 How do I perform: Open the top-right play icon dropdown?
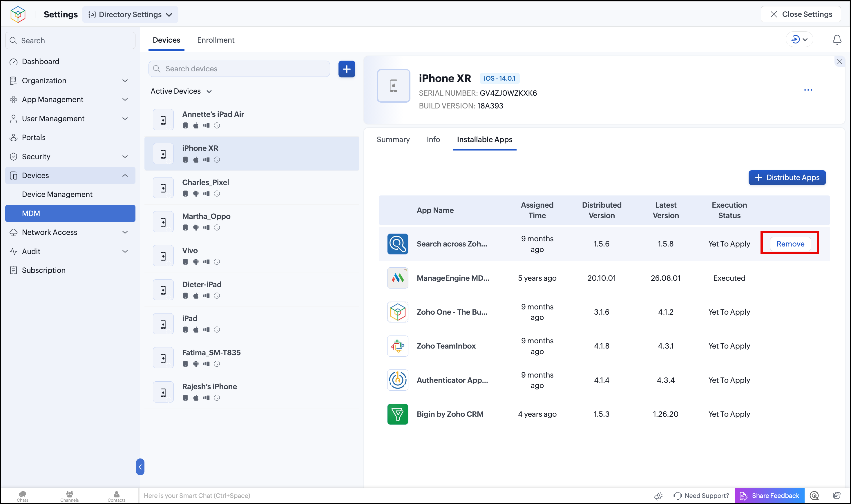coord(799,40)
